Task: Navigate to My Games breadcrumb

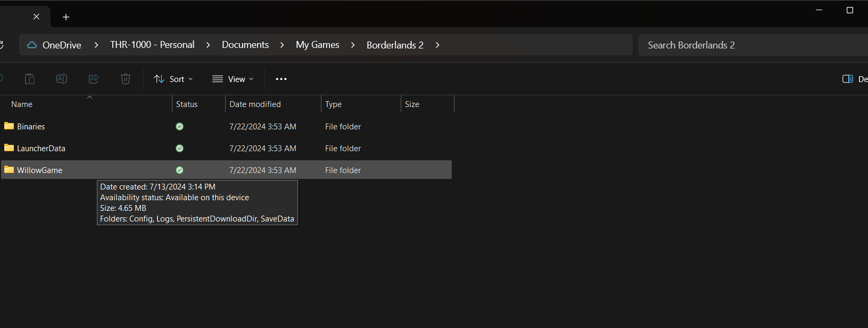Action: (318, 45)
